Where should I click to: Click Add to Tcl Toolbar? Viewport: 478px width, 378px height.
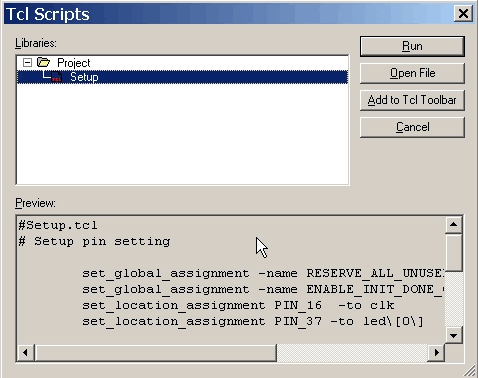click(x=412, y=100)
